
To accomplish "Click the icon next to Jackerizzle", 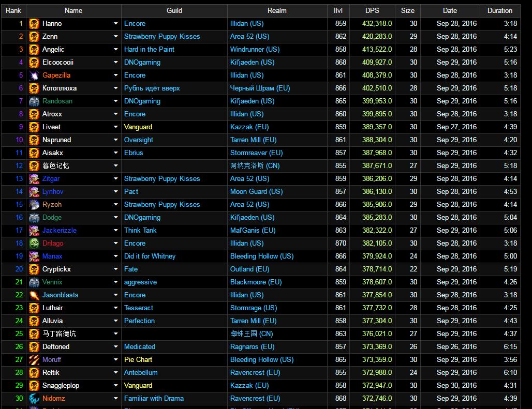I will [34, 231].
